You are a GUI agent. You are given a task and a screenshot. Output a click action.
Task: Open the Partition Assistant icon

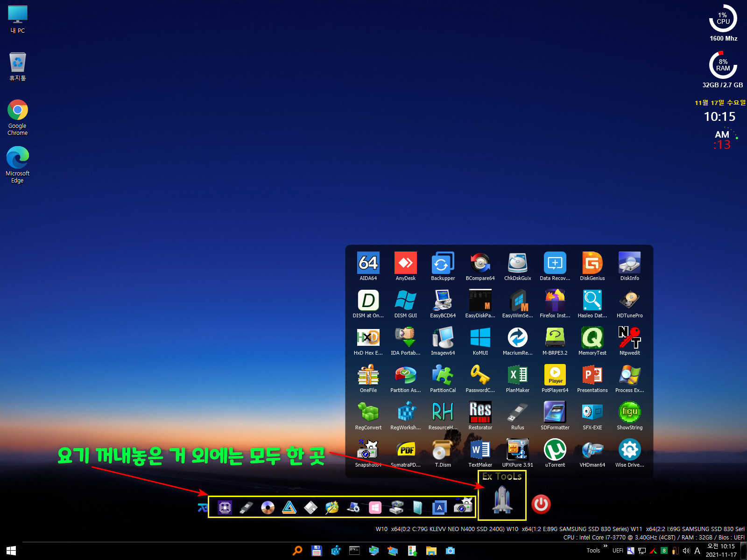point(405,375)
